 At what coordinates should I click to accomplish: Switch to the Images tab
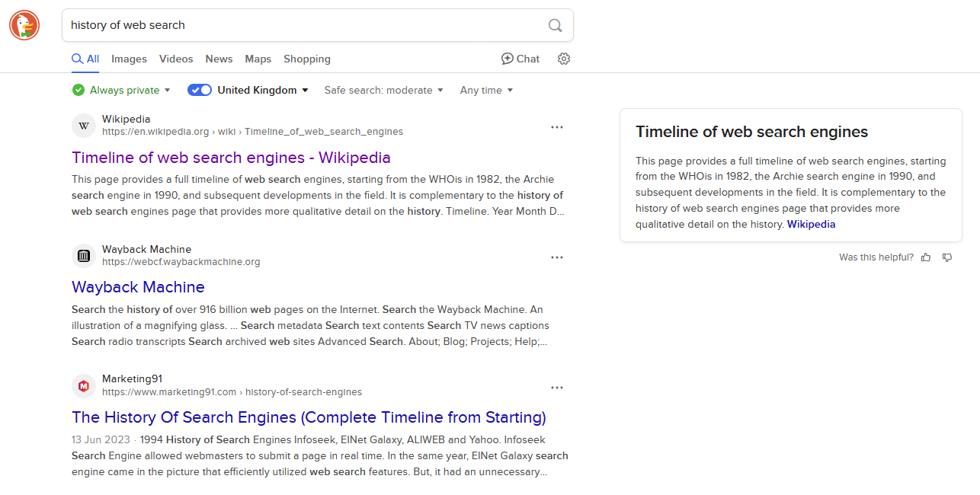[x=129, y=59]
